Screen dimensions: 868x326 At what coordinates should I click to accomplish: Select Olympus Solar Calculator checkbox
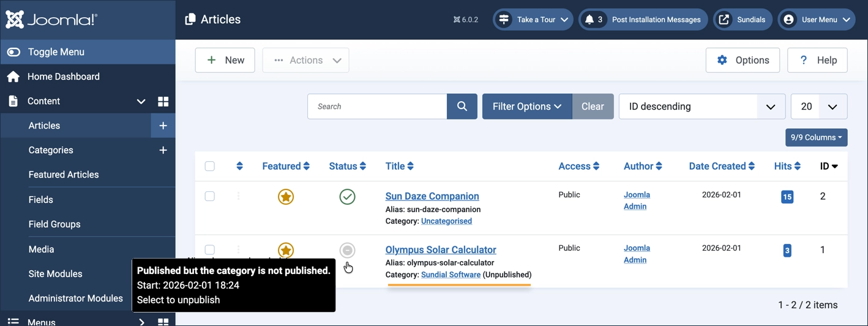[x=209, y=249]
